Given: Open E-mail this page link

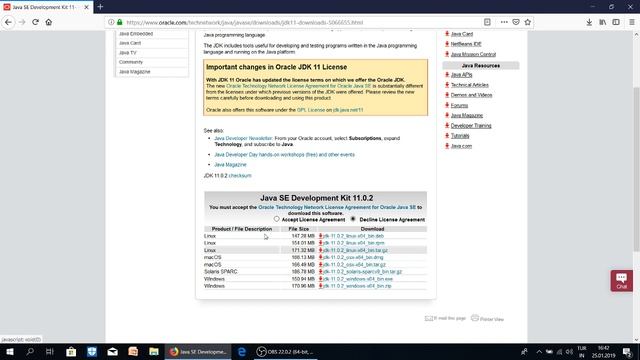Looking at the screenshot, I should point(445,318).
